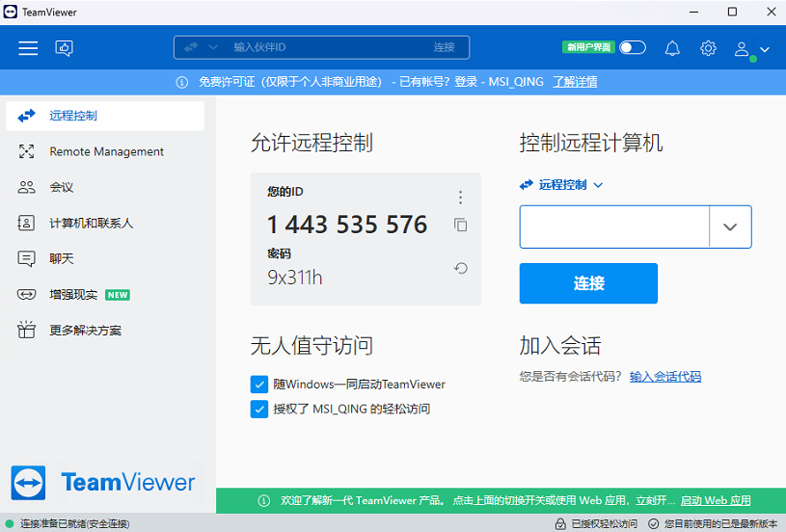Viewport: 786px width, 532px height.
Task: Click the feedback thumbs-up icon
Action: 65,48
